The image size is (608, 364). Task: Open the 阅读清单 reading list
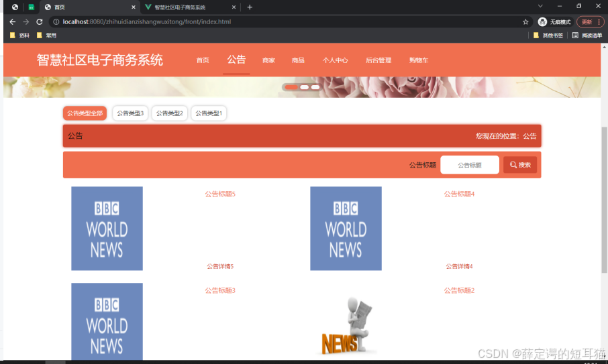[x=587, y=36]
